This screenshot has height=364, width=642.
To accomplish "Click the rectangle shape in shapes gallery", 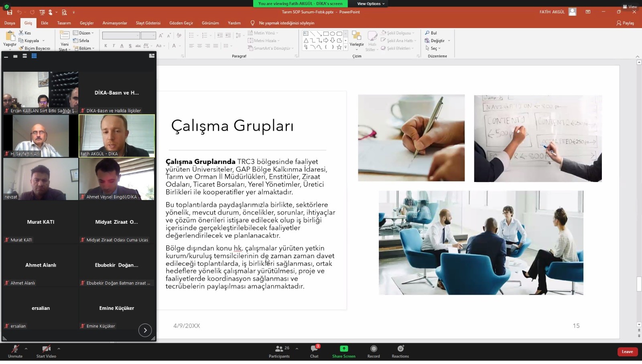I will pyautogui.click(x=326, y=34).
